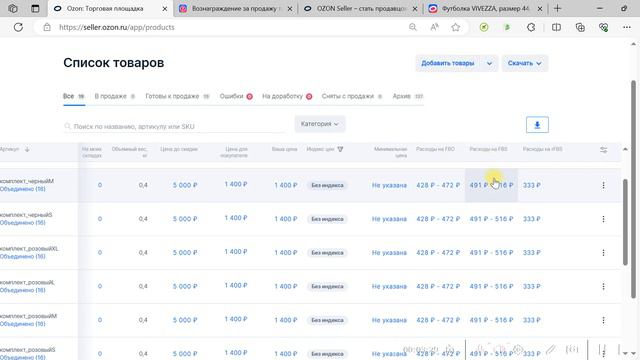Switch to Готовы к продаже tab
640x360 pixels.
point(177,96)
